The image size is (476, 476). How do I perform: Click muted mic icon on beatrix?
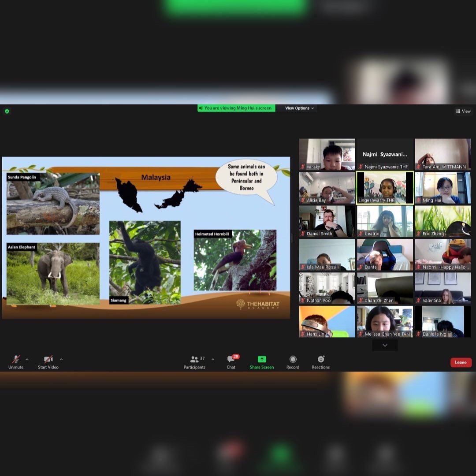point(361,234)
